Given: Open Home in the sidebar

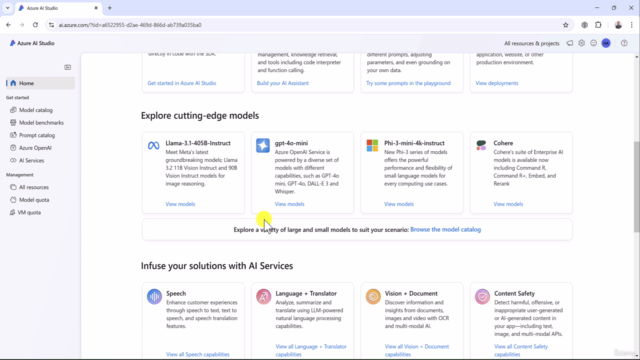Looking at the screenshot, I should click(x=40, y=83).
